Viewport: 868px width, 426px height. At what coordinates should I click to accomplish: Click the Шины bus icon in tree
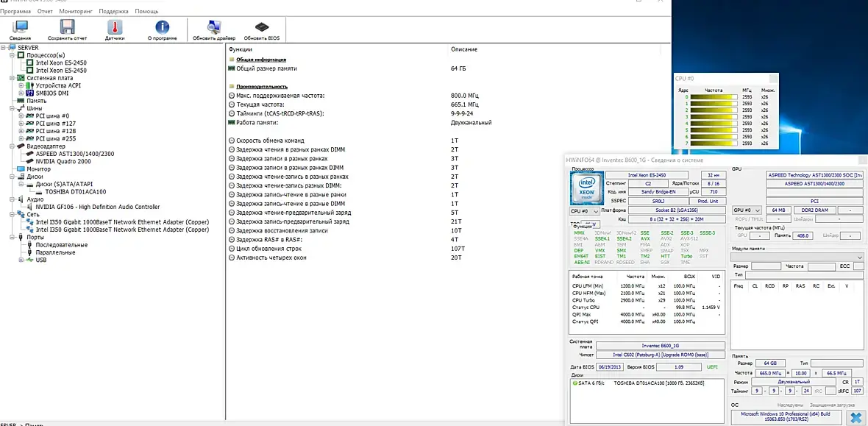21,109
